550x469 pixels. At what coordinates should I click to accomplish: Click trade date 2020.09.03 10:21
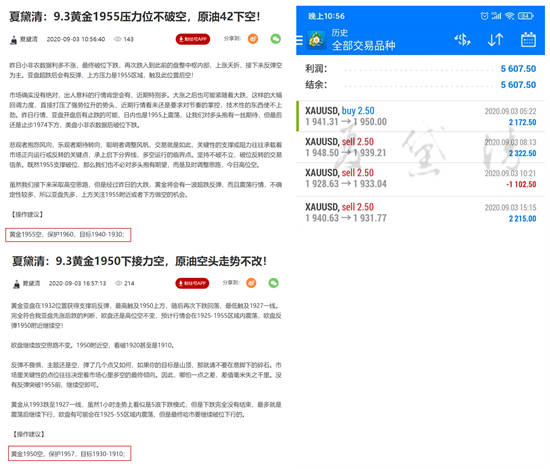tap(510, 173)
